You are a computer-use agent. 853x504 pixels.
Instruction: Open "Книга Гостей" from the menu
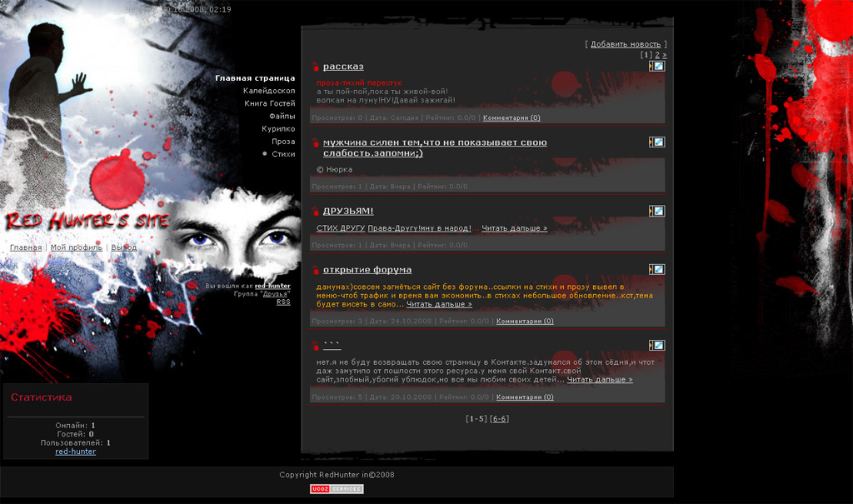click(x=270, y=102)
